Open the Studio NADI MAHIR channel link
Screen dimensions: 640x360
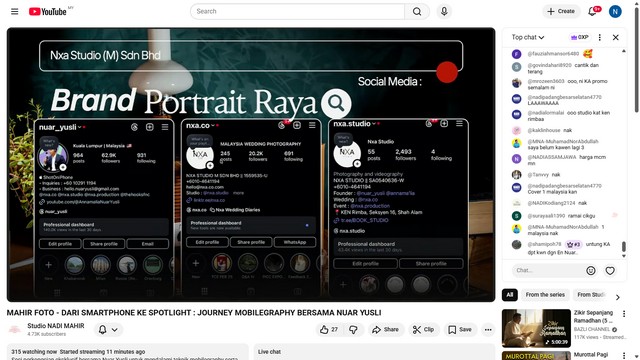pyautogui.click(x=56, y=326)
